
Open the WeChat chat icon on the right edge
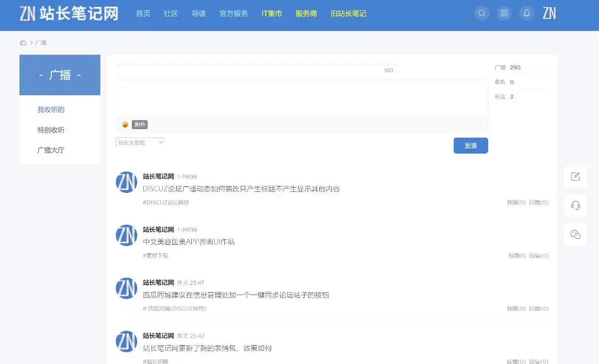(575, 234)
